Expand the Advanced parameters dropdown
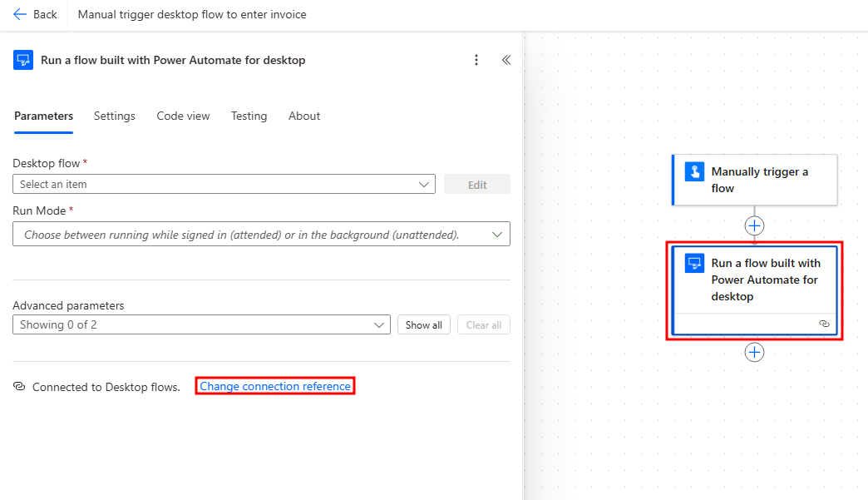Image resolution: width=868 pixels, height=500 pixels. click(201, 325)
